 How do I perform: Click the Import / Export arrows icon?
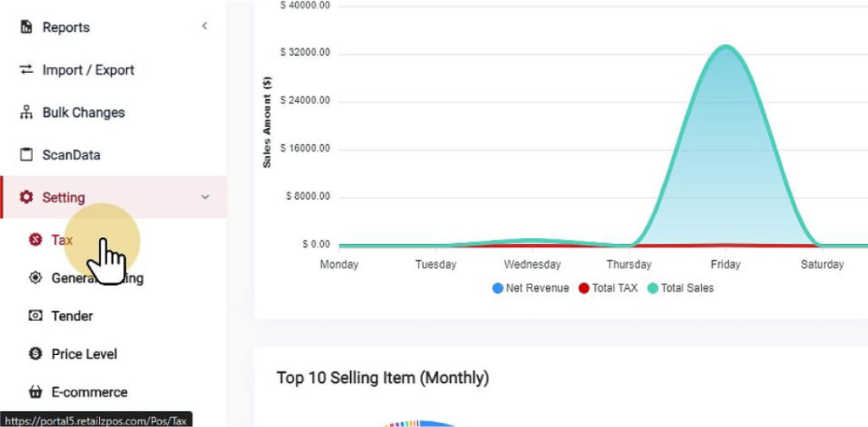[26, 69]
